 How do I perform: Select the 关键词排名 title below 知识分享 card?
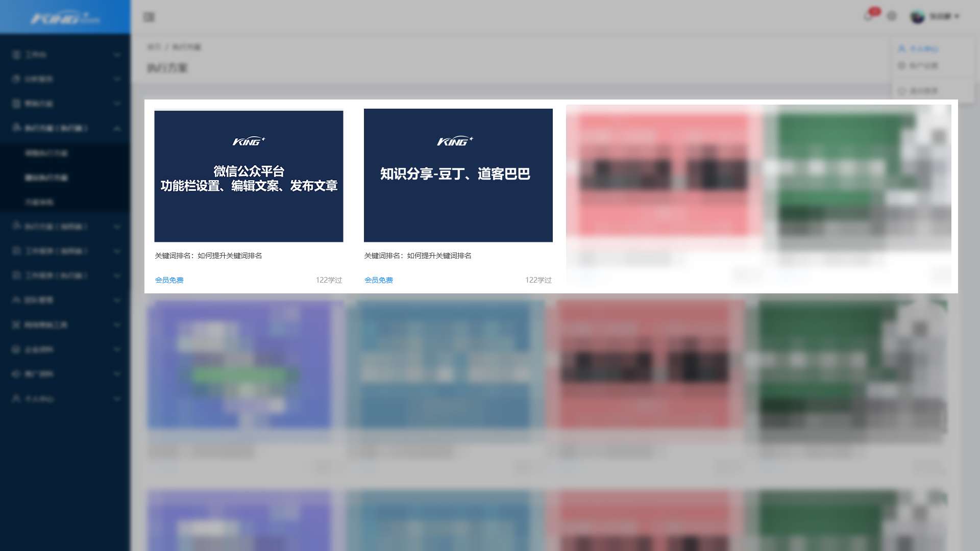pos(418,256)
